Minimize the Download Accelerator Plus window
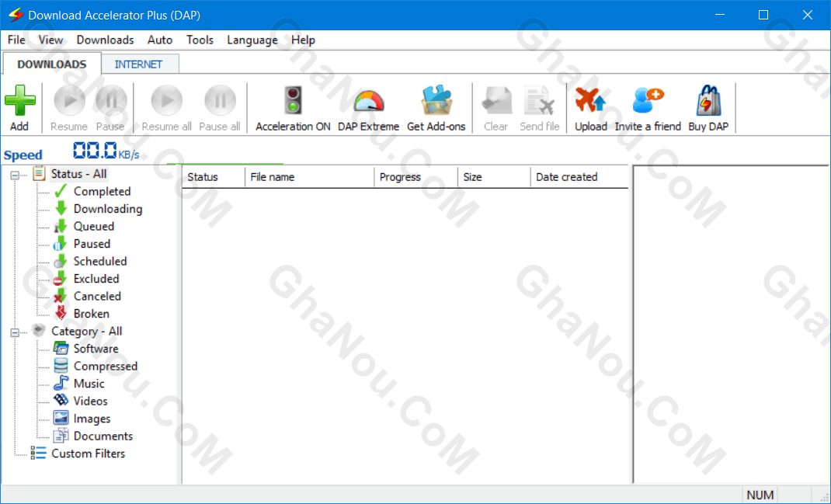This screenshot has height=504, width=831. click(719, 15)
